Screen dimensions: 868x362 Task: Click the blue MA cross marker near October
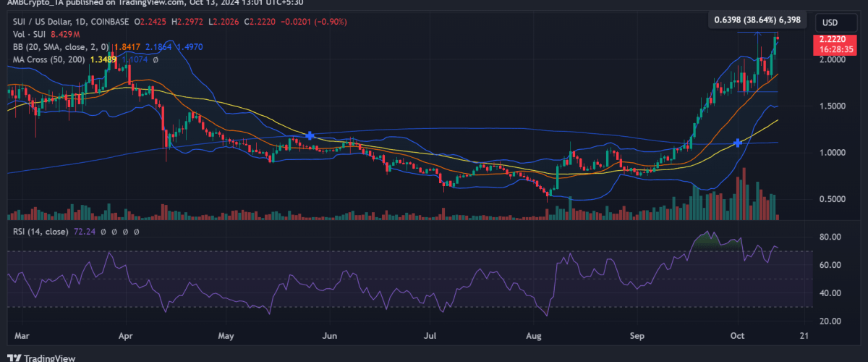[738, 143]
